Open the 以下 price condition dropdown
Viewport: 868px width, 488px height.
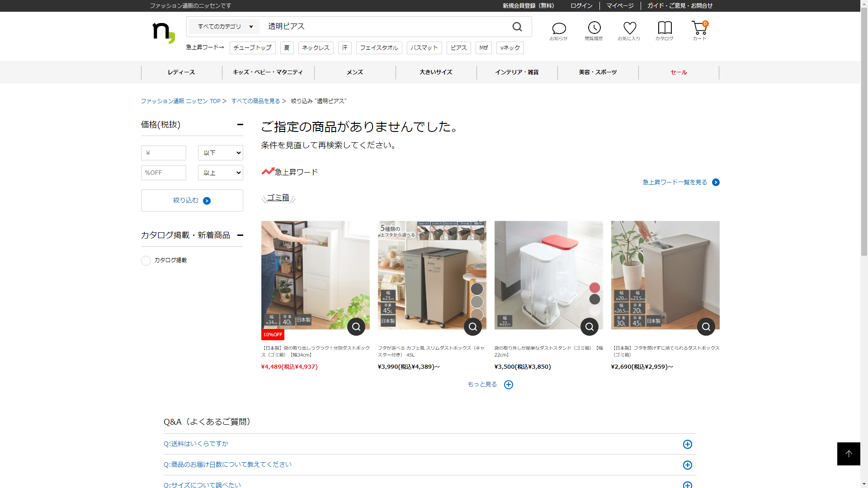[221, 153]
